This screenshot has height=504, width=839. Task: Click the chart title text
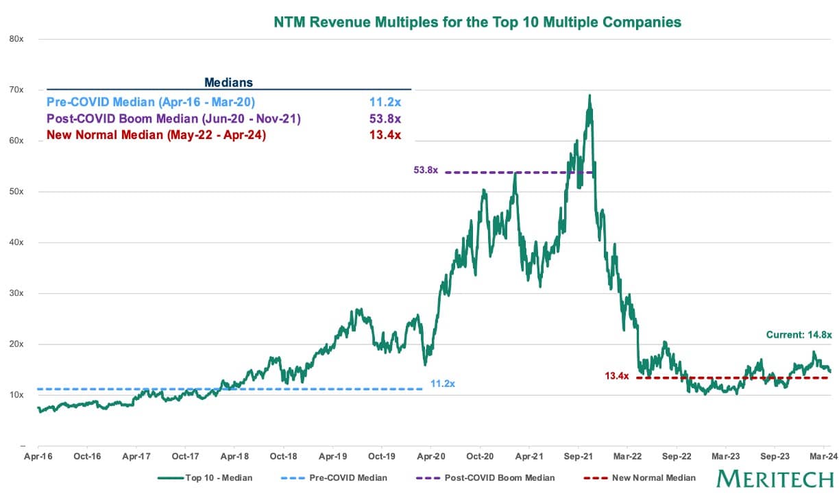click(x=478, y=22)
